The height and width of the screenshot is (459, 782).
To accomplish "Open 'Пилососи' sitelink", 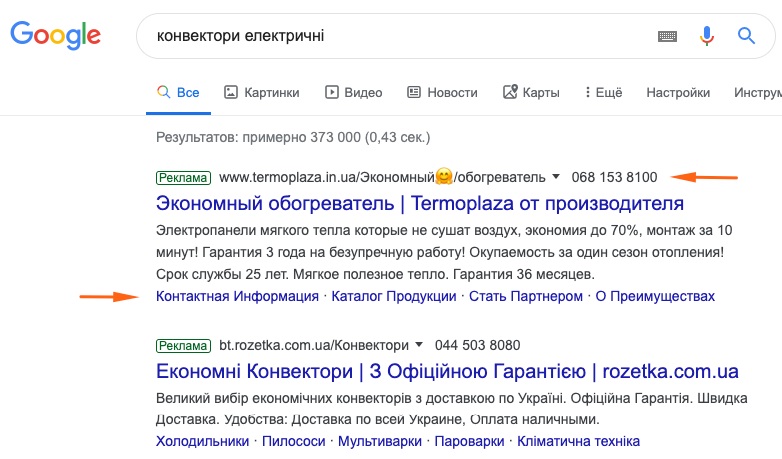I will 293,441.
